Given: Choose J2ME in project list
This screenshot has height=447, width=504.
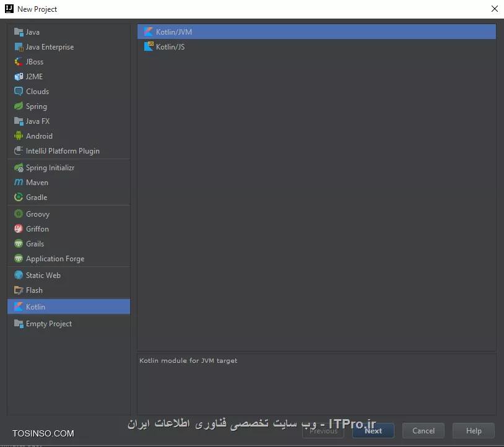Looking at the screenshot, I should point(69,77).
